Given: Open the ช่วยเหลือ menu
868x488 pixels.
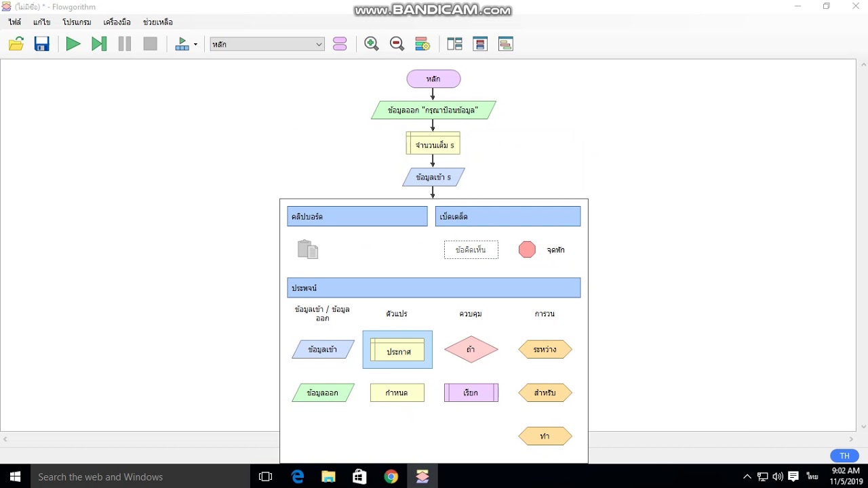Looking at the screenshot, I should point(157,22).
